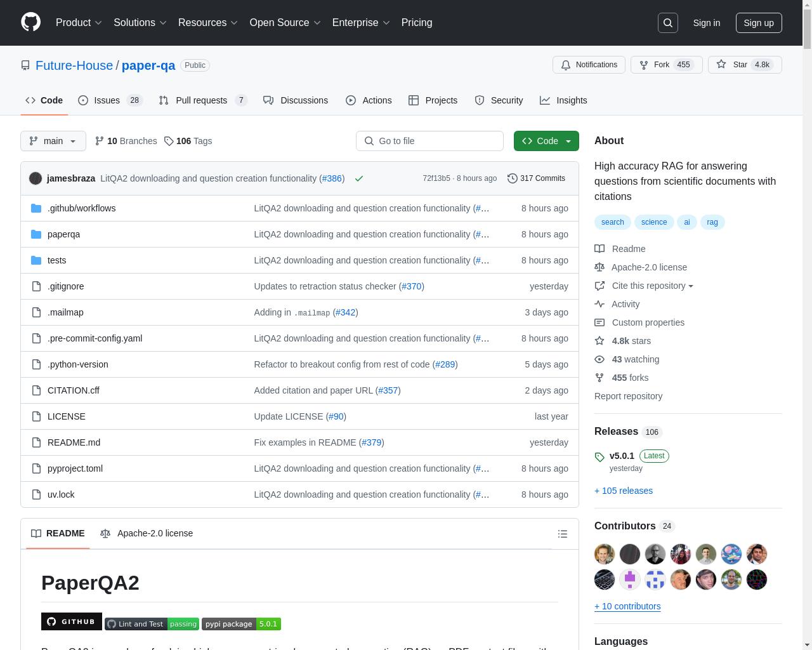Open the Security tab
This screenshot has height=650, width=812.
(499, 100)
